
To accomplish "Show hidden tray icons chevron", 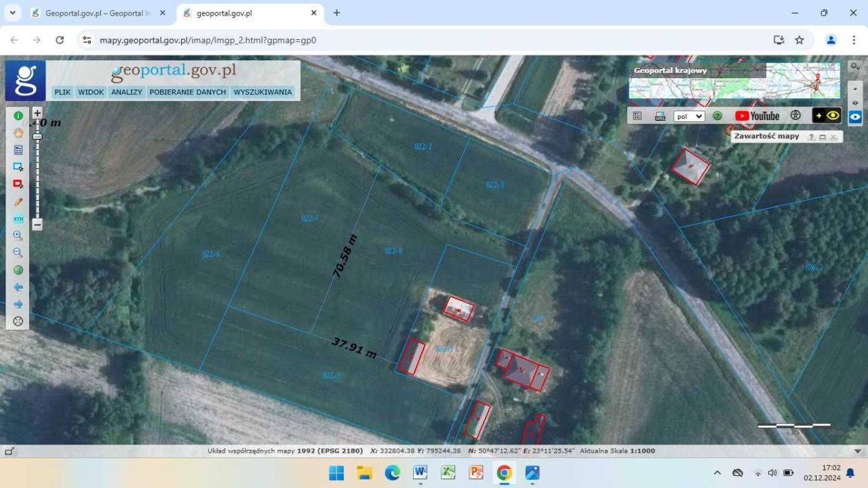I will point(717,472).
